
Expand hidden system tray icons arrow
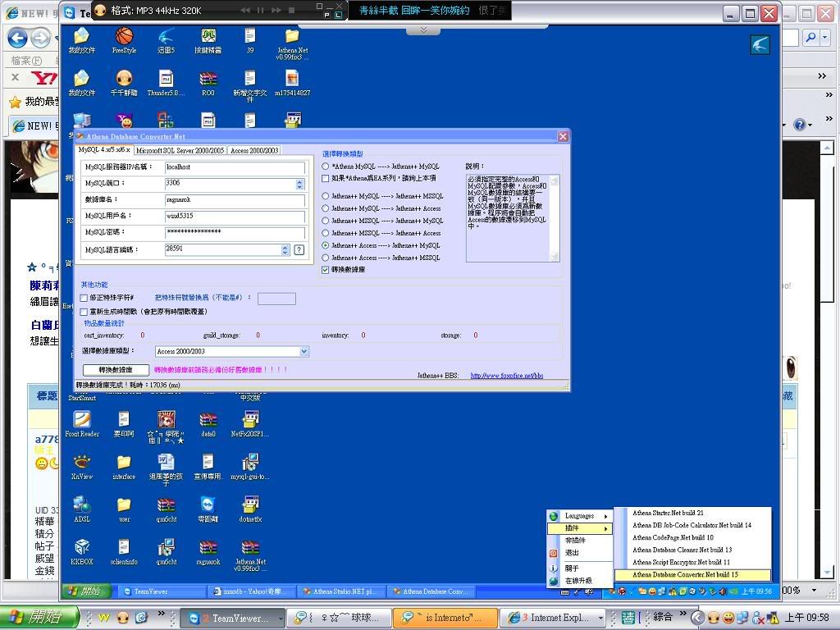pyautogui.click(x=697, y=618)
